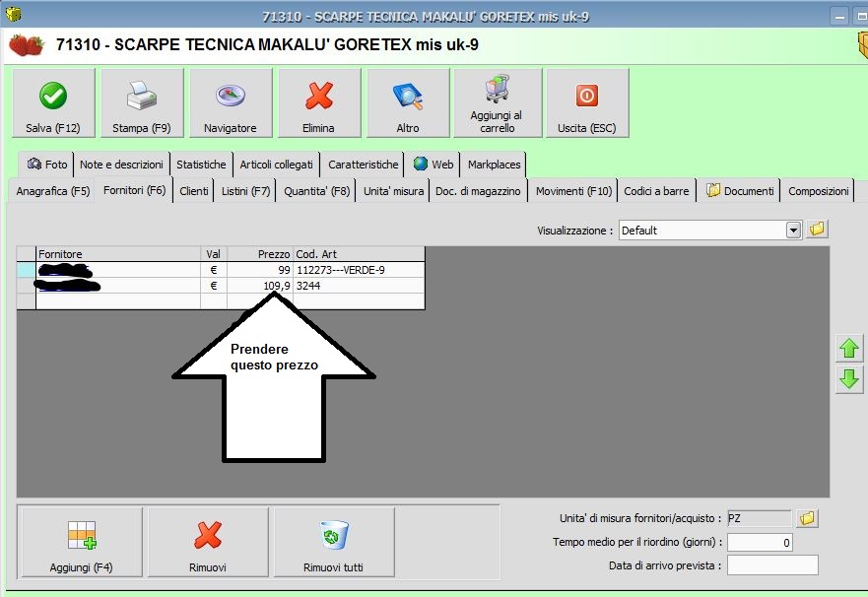This screenshot has height=597, width=868.
Task: Click the currency cell in the 109,9 row
Action: (214, 286)
